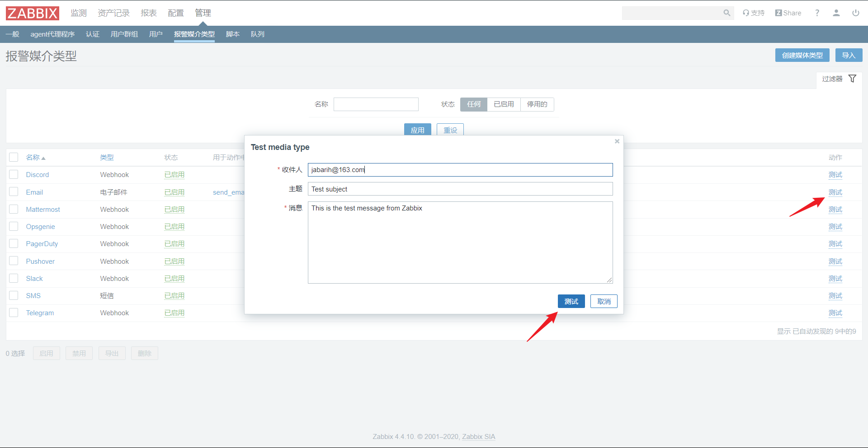Image resolution: width=868 pixels, height=448 pixels.
Task: Click the 创建媒体类型 button
Action: (802, 55)
